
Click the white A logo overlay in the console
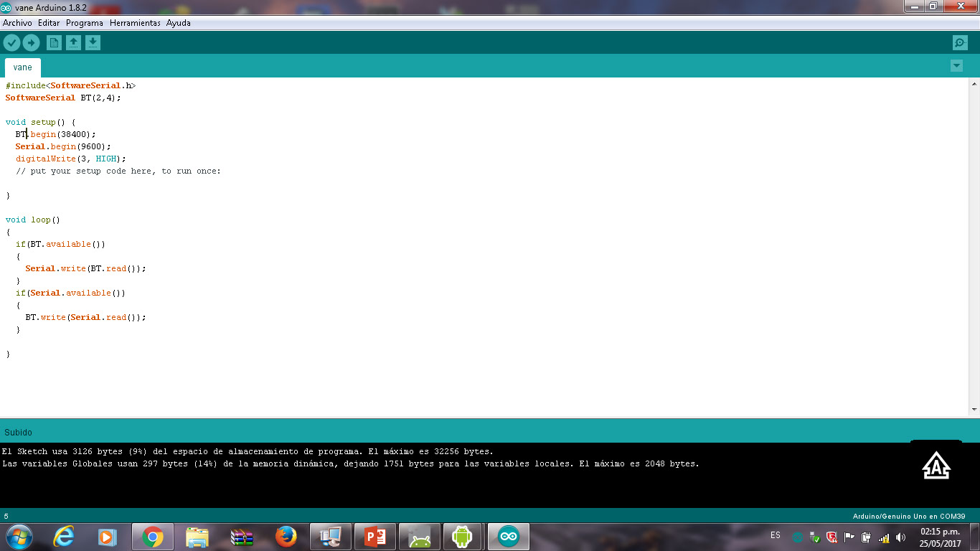tap(936, 465)
